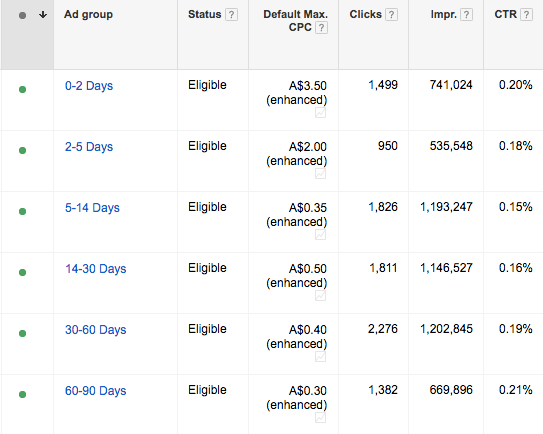Click the Impr. help question mark icon
The image size is (543, 434).
point(466,15)
